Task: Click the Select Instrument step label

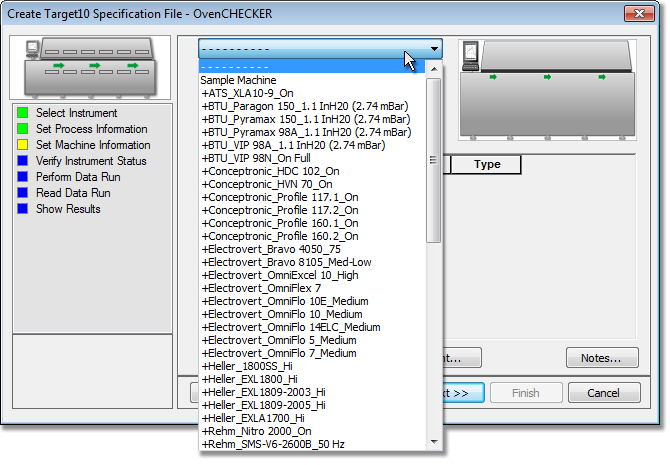Action: (x=76, y=113)
